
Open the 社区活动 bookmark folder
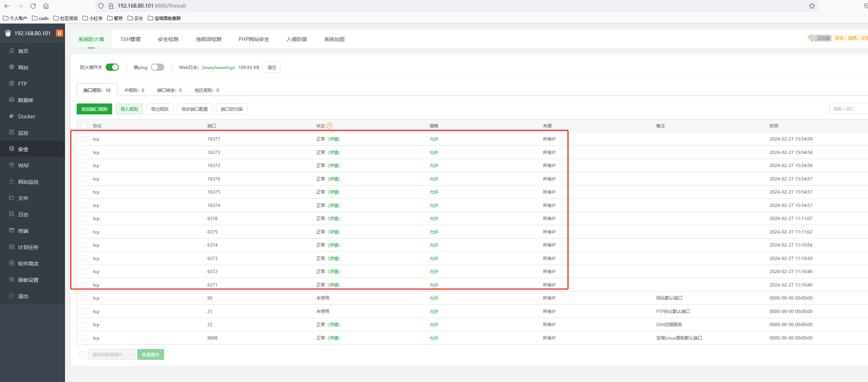(66, 18)
